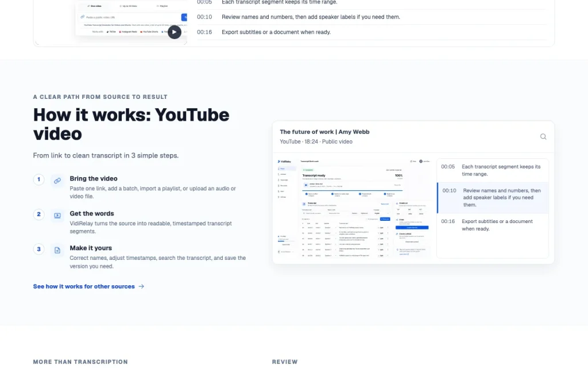The width and height of the screenshot is (588, 368).
Task: Click the 00:10 row in the upper preview transcript
Action: tap(372, 17)
